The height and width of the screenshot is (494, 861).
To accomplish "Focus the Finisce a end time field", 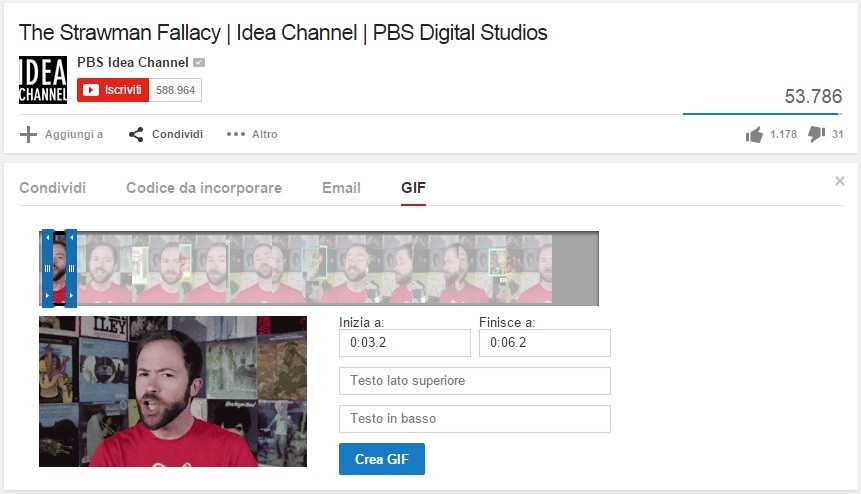I will (545, 343).
